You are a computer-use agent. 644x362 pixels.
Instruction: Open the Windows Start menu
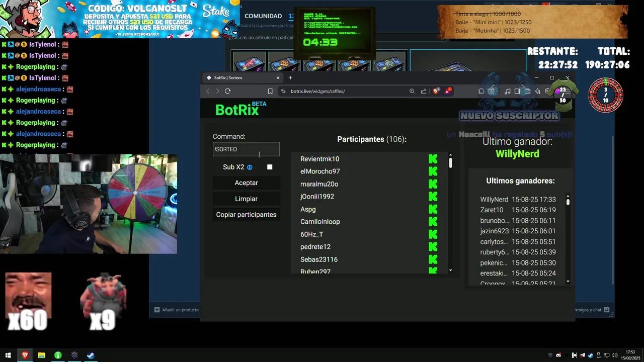tap(8, 355)
